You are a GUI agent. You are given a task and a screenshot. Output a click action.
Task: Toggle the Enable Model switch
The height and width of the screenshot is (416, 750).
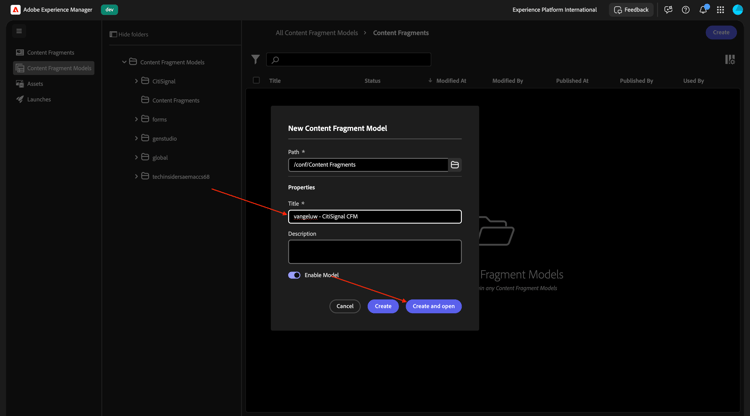coord(294,275)
